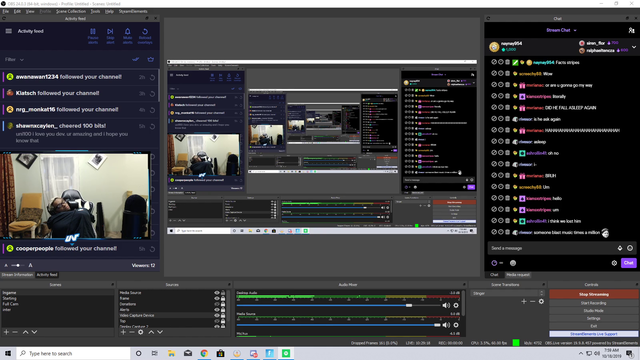This screenshot has height=360, width=640.
Task: Switch to the Stream Information tab
Action: click(x=17, y=275)
